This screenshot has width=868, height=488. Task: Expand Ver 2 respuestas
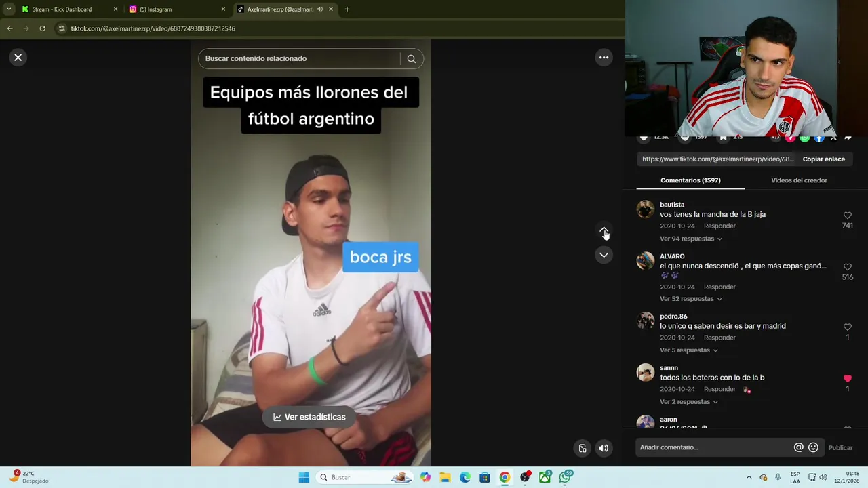[688, 402]
